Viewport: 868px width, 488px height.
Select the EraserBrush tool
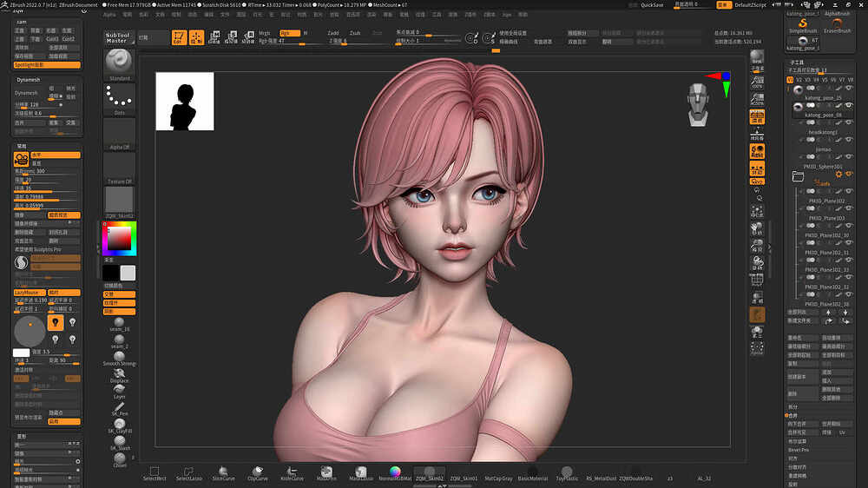point(837,25)
